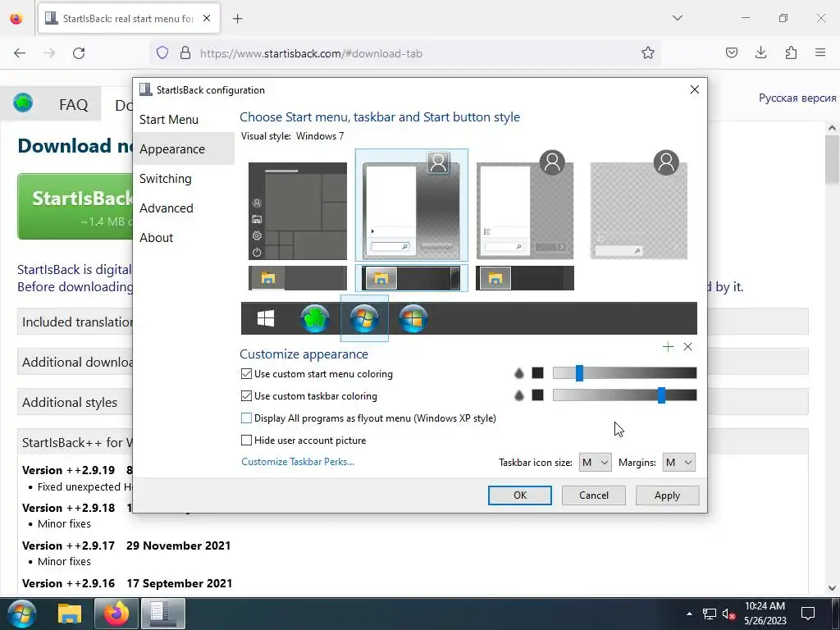Enable Hide user account picture

(x=246, y=441)
